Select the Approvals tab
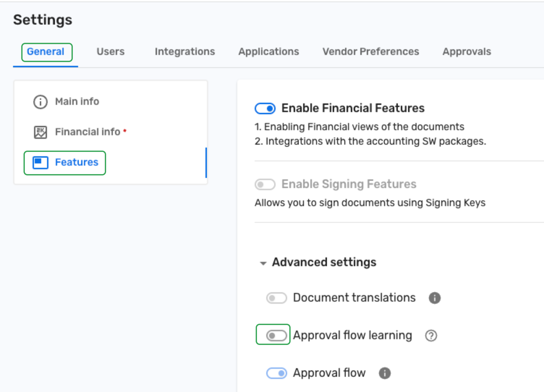Image resolution: width=544 pixels, height=392 pixels. [x=467, y=52]
